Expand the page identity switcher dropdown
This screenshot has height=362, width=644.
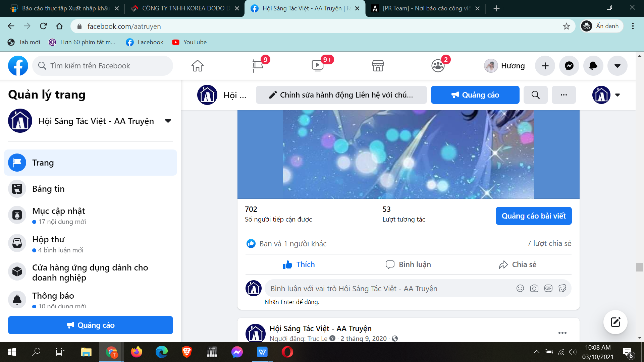click(618, 95)
